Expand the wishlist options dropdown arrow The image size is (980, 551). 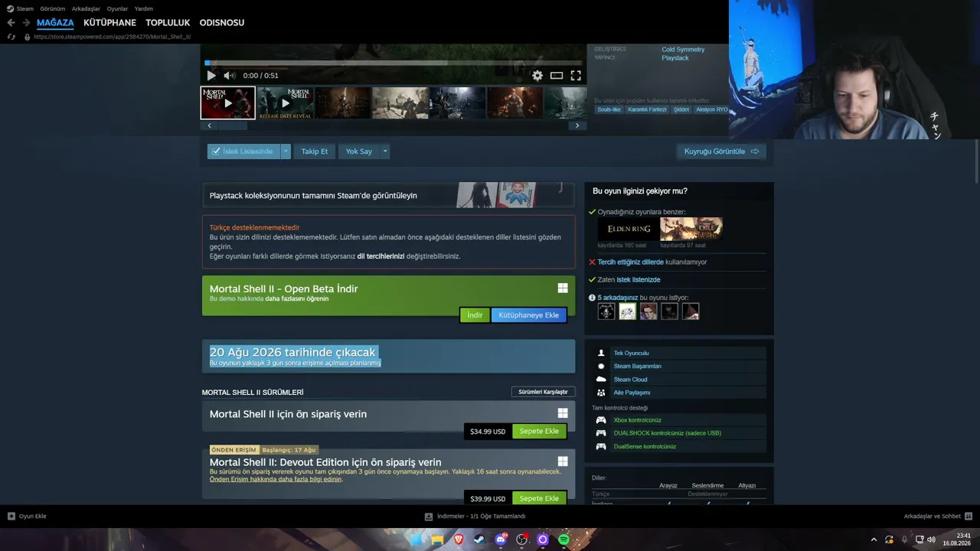click(286, 152)
